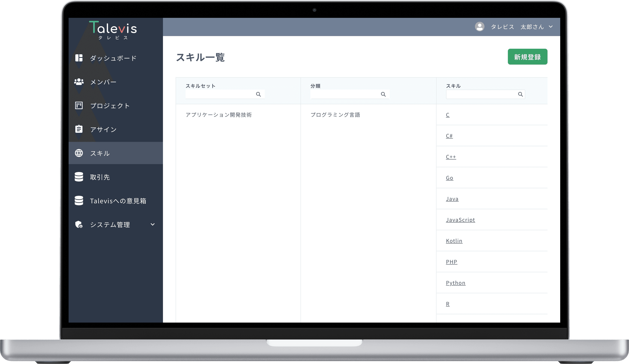
Task: Open ダッシュボード in the sidebar
Action: click(116, 58)
